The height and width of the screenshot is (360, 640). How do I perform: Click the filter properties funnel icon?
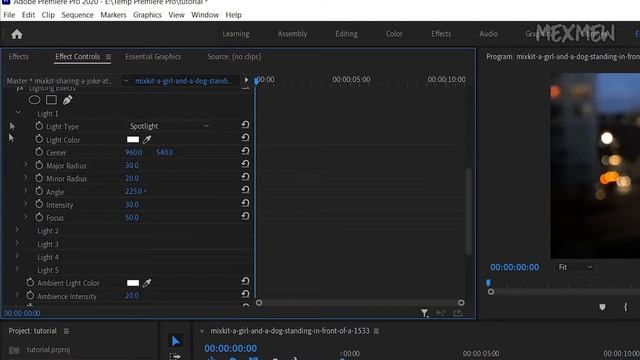point(424,313)
